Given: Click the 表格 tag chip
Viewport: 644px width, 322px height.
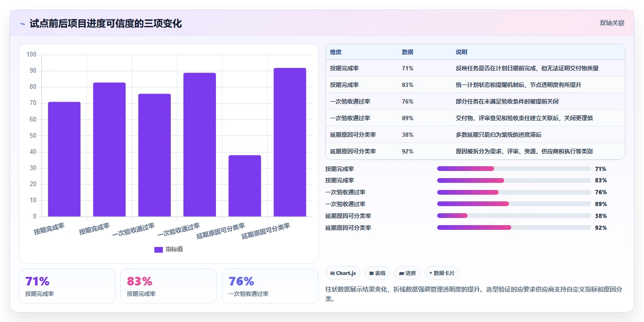Looking at the screenshot, I should pos(377,273).
